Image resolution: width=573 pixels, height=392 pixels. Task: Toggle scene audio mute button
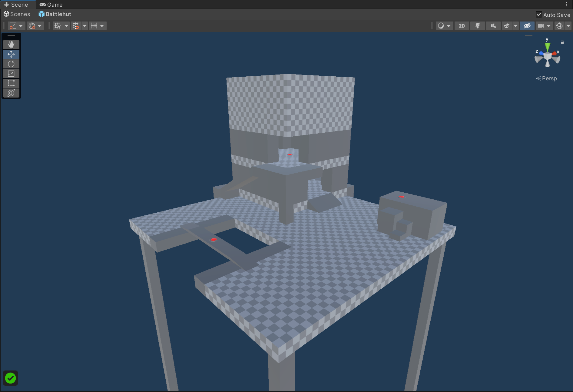click(x=493, y=26)
